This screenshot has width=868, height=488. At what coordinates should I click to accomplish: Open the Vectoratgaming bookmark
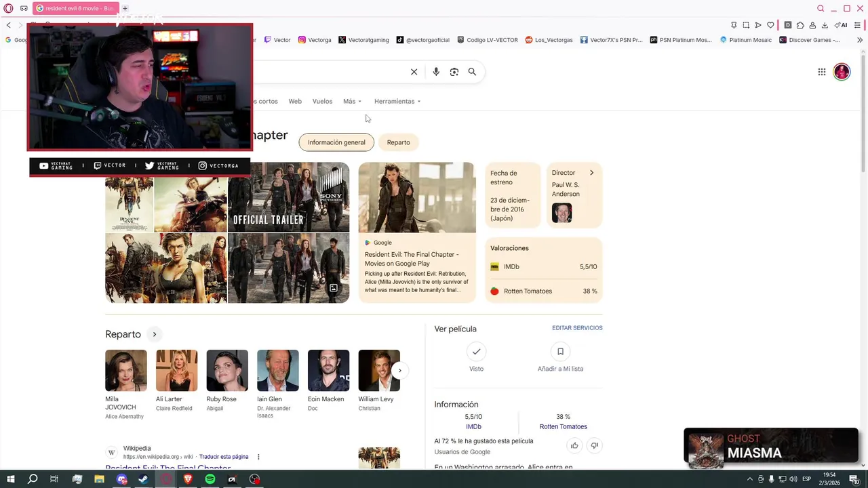tap(363, 40)
